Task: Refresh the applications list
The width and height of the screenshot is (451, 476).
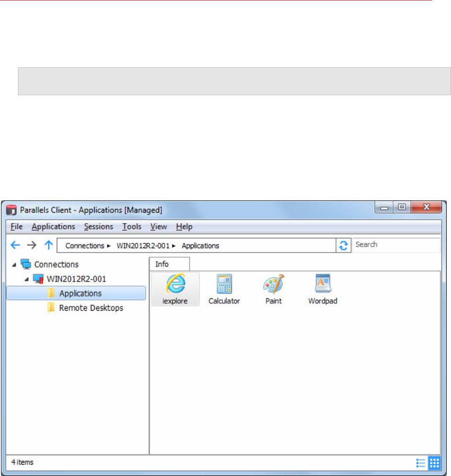Action: click(x=343, y=245)
